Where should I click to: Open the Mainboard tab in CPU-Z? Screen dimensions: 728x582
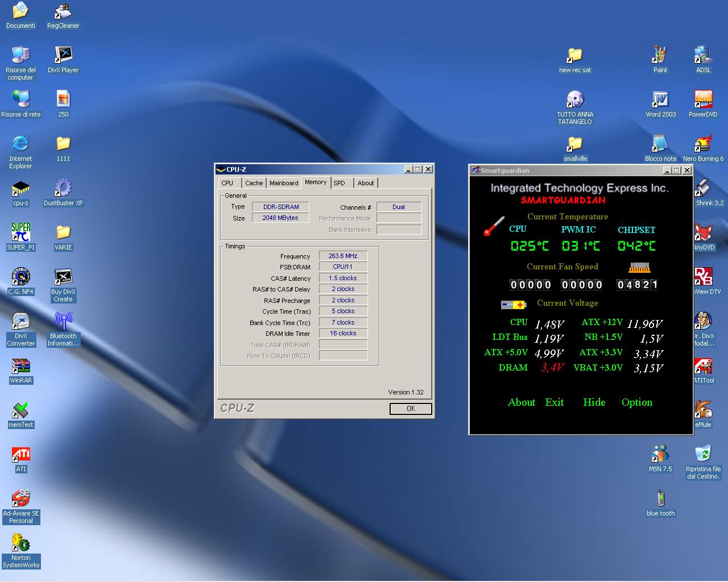[284, 183]
